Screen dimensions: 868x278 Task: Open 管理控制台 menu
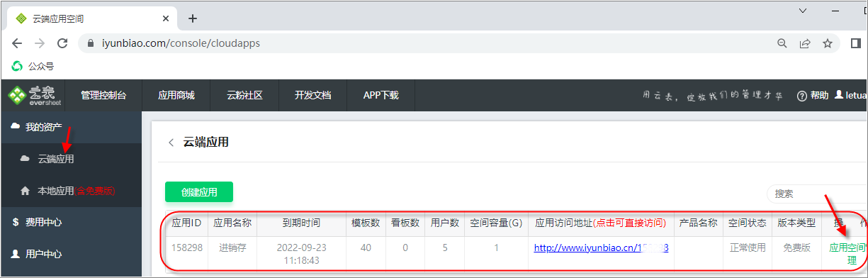pos(103,95)
